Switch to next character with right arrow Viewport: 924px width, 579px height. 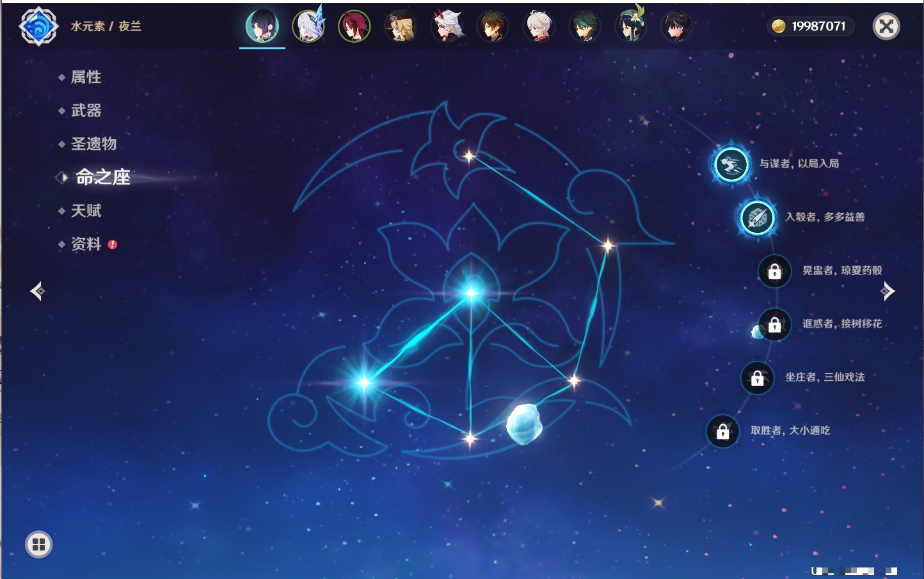pyautogui.click(x=888, y=291)
